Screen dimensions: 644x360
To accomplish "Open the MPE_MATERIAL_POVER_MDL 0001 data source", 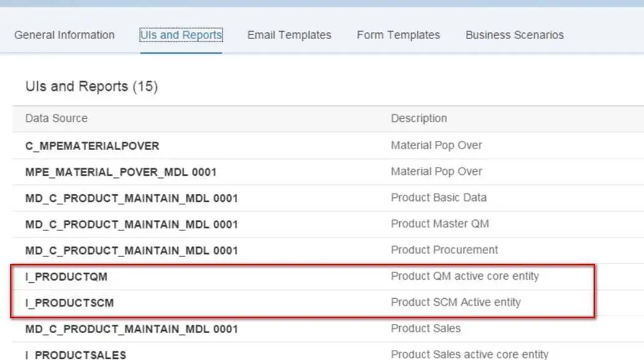I will [x=121, y=172].
